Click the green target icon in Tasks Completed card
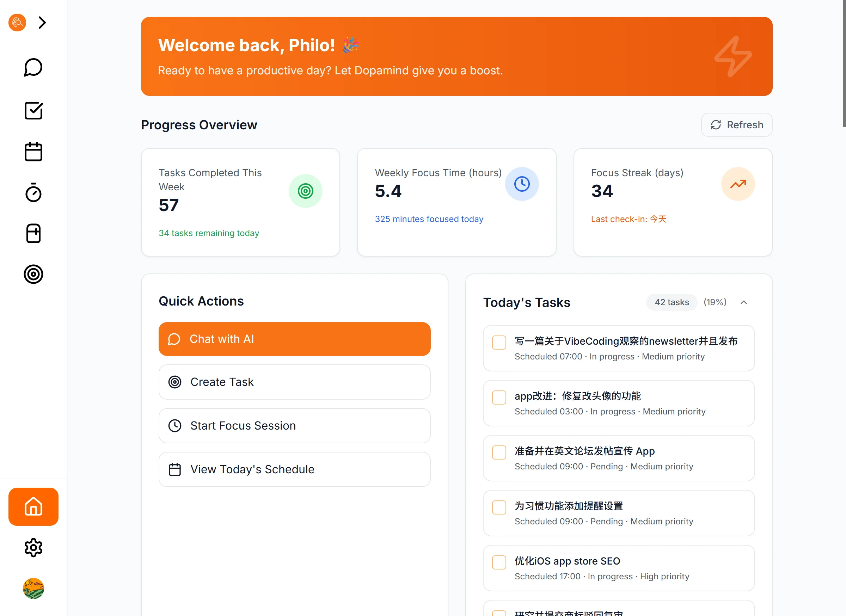 (x=306, y=191)
